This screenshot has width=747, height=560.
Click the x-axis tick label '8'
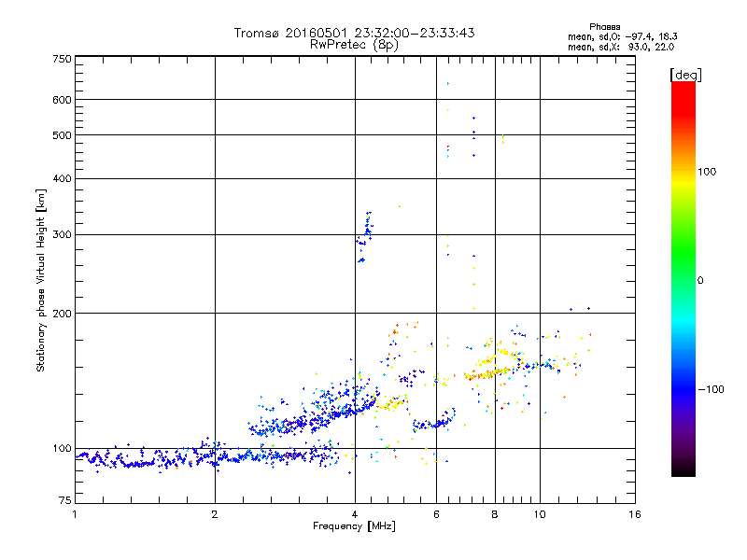(x=495, y=514)
